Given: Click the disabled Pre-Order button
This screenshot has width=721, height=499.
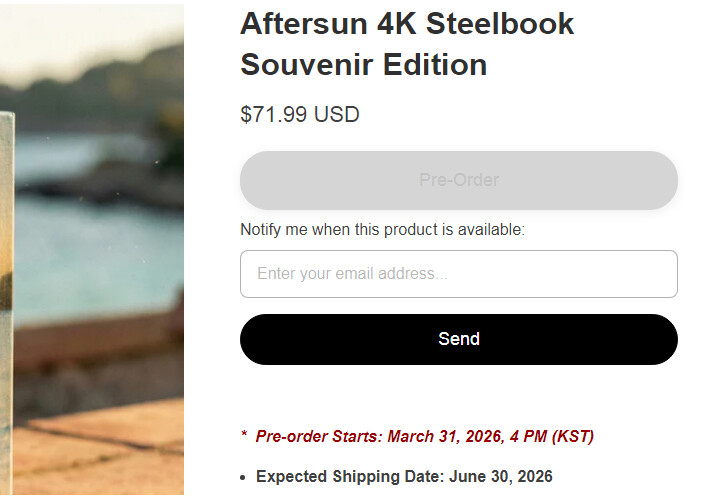Looking at the screenshot, I should coord(458,180).
